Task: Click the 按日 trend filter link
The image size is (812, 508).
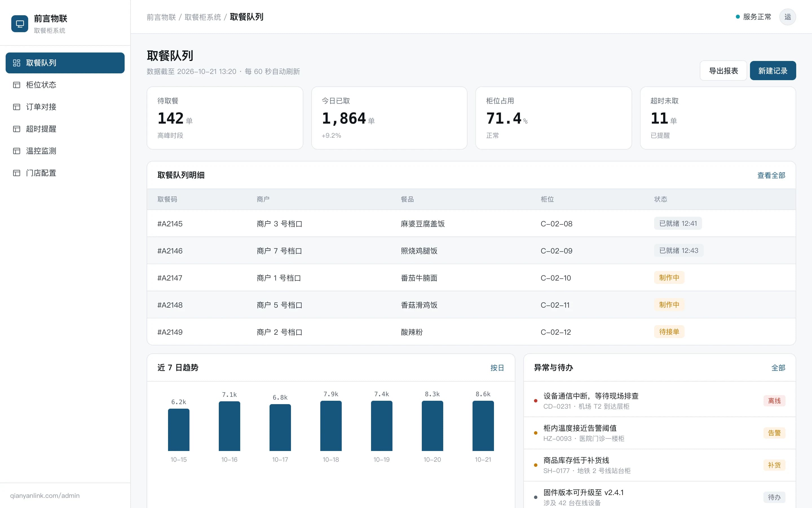Action: point(497,368)
